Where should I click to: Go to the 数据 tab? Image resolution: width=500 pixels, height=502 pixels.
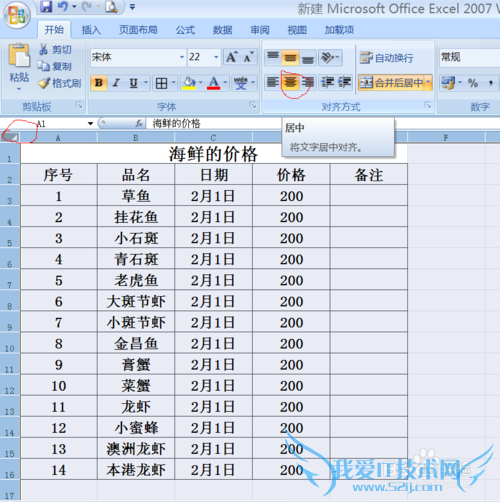pyautogui.click(x=222, y=30)
